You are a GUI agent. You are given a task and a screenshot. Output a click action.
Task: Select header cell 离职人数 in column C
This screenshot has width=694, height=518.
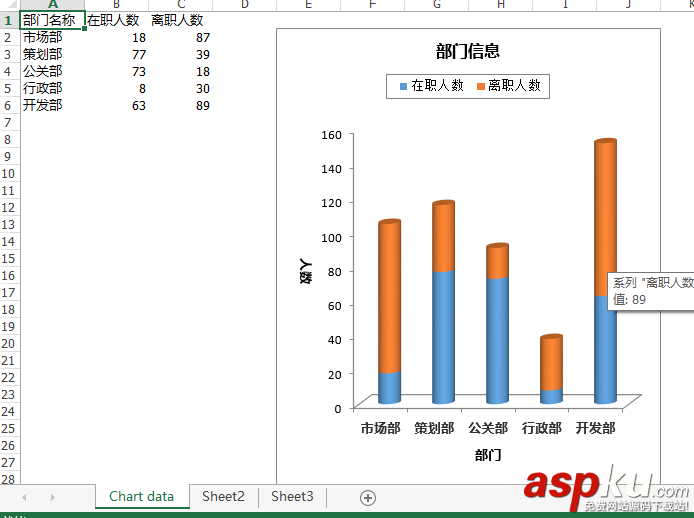[180, 20]
